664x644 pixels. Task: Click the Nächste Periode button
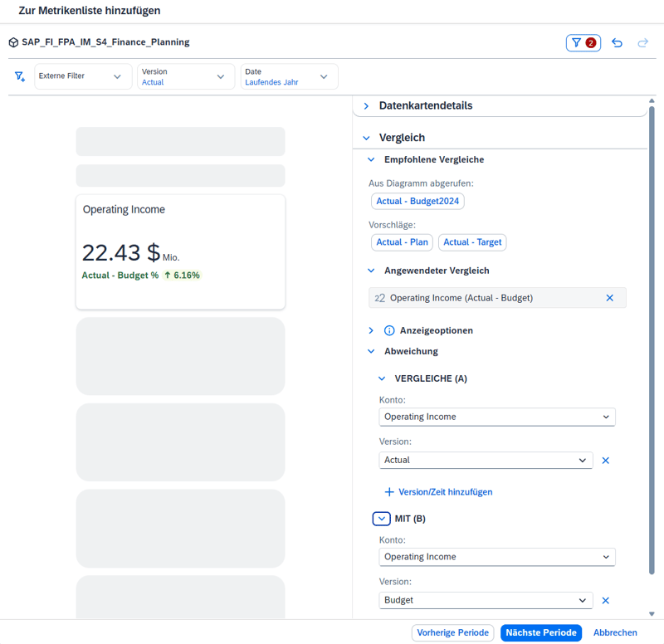(540, 632)
